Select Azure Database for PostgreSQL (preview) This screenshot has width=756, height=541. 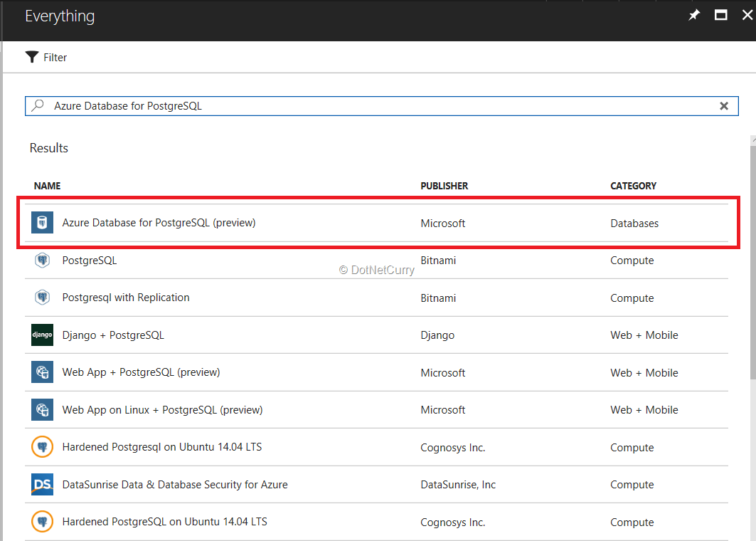159,223
